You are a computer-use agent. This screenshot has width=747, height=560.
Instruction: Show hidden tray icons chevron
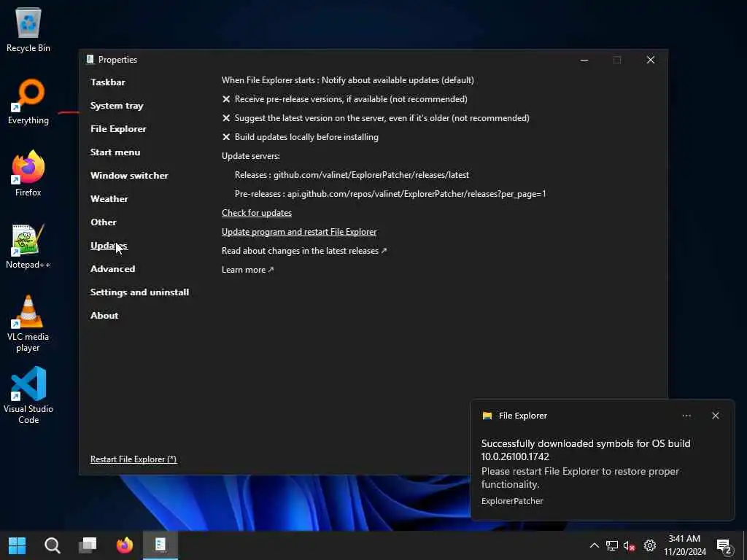pos(594,545)
